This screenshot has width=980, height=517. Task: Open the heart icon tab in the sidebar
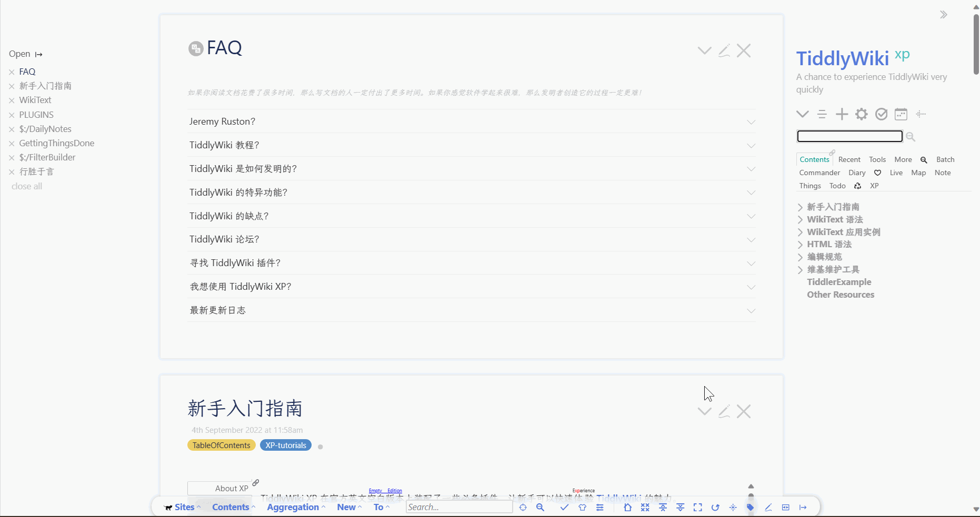(x=877, y=173)
